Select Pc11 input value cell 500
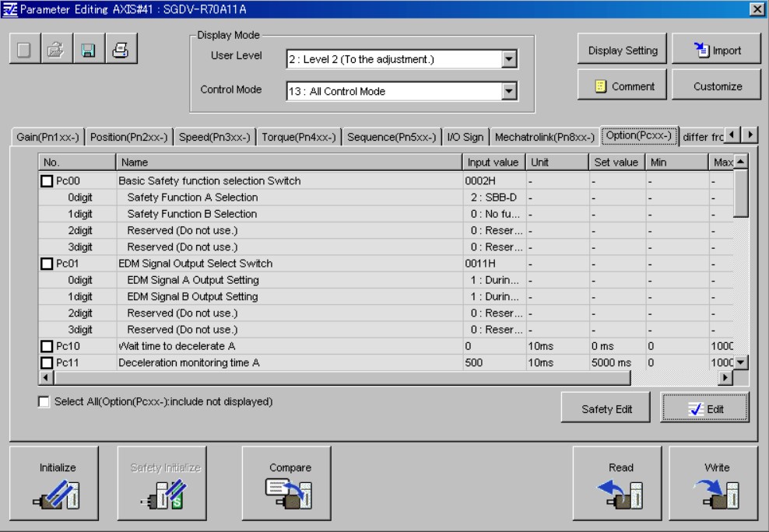Viewport: 769px width, 532px height. coord(493,362)
